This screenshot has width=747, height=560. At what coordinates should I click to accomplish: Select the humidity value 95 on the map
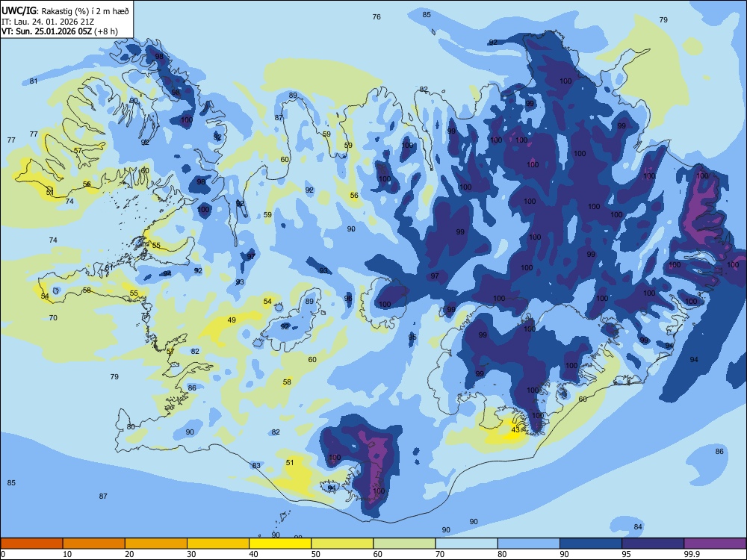coord(412,337)
